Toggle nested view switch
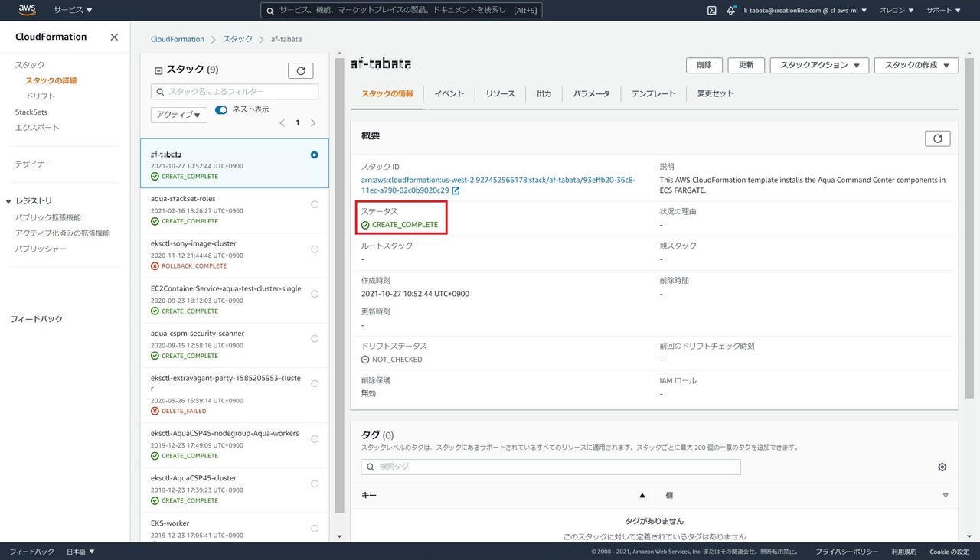The width and height of the screenshot is (980, 560). click(221, 110)
